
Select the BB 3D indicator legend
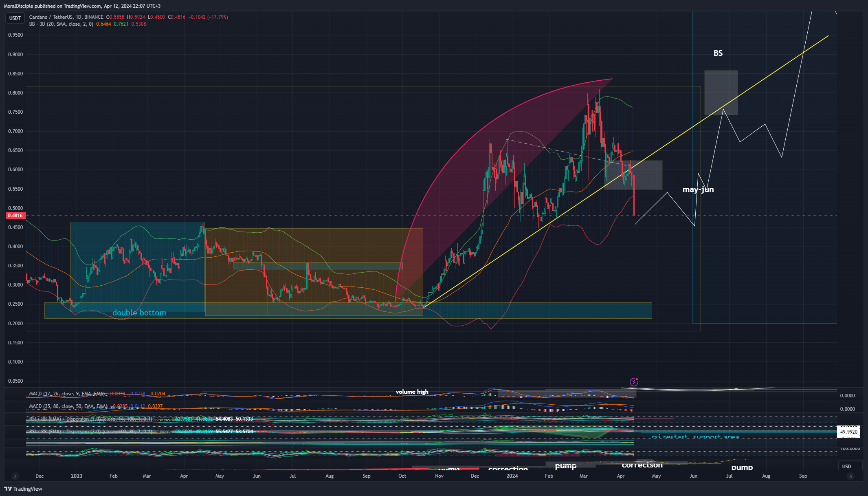[61, 24]
